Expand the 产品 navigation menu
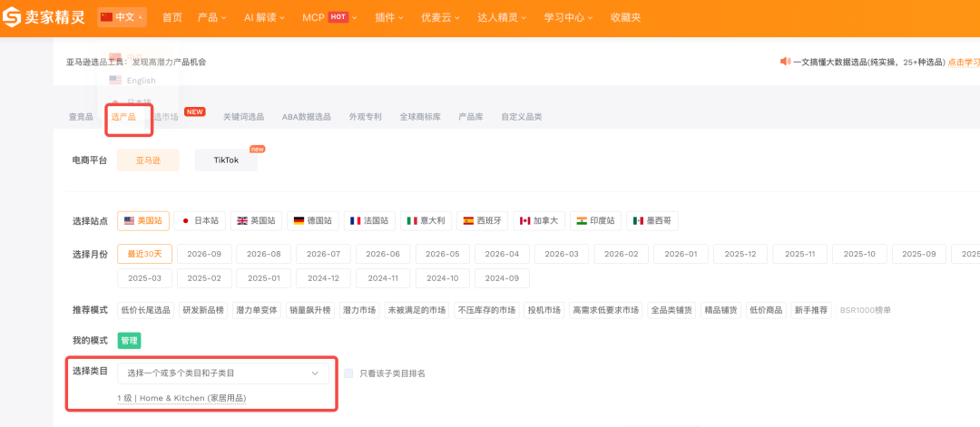 point(211,17)
